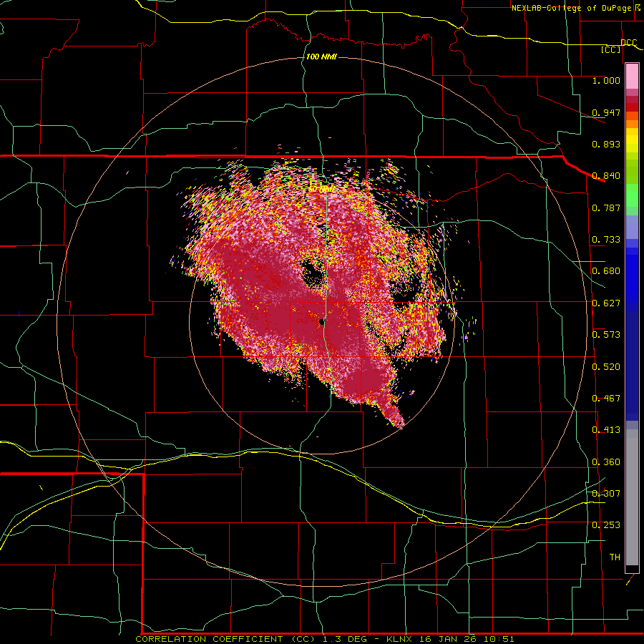Select the 0.467 scale value
This screenshot has height=644, width=644.
coord(606,399)
